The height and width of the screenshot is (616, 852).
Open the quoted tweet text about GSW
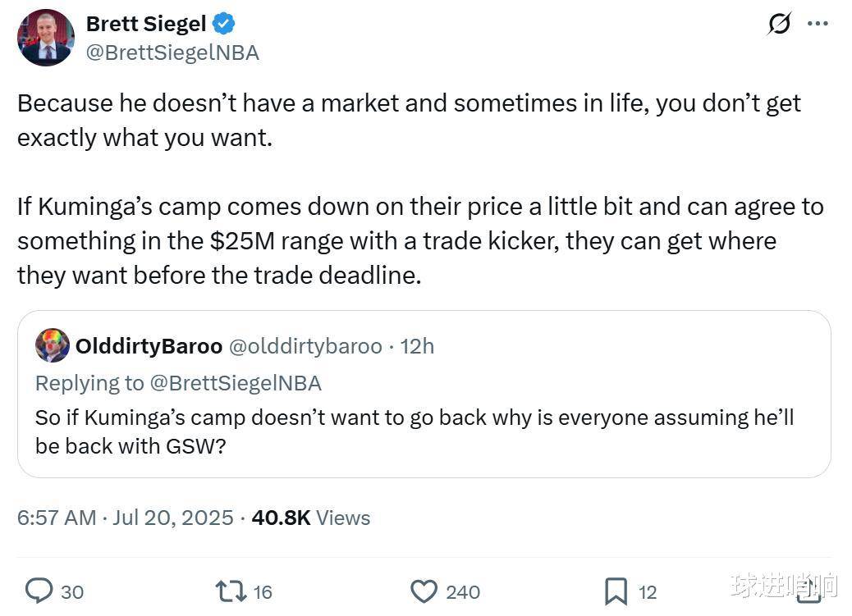pyautogui.click(x=415, y=431)
